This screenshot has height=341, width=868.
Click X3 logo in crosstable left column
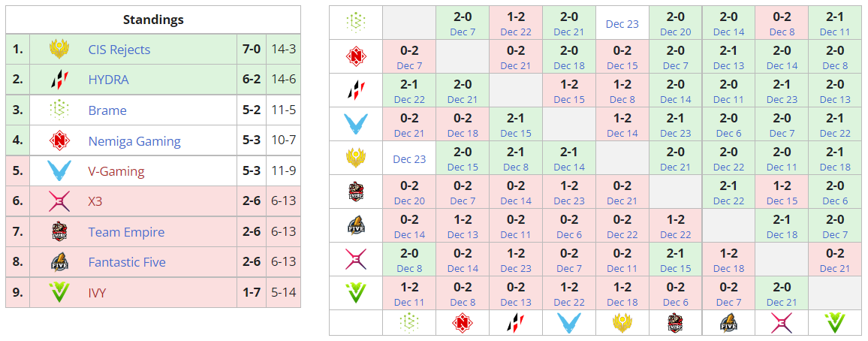coord(355,259)
